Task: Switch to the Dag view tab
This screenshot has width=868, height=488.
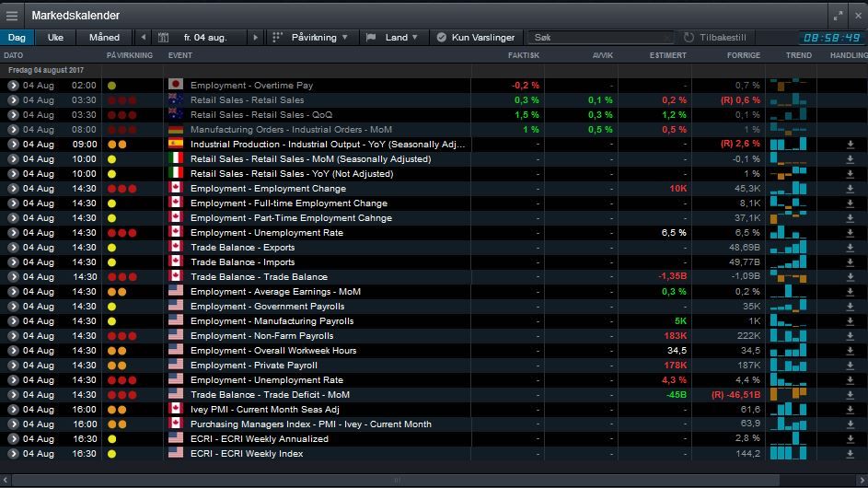Action: click(x=17, y=38)
